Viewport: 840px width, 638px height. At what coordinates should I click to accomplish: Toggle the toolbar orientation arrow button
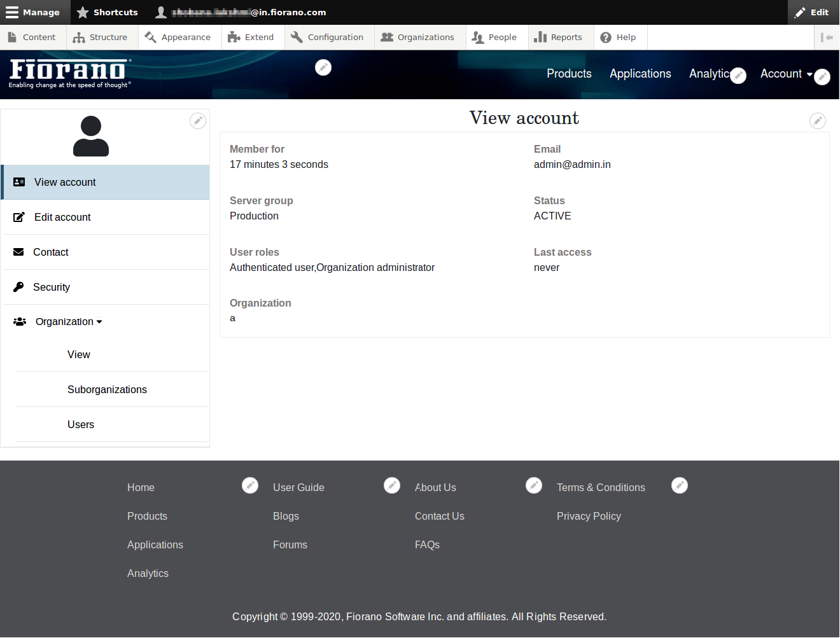pyautogui.click(x=827, y=38)
